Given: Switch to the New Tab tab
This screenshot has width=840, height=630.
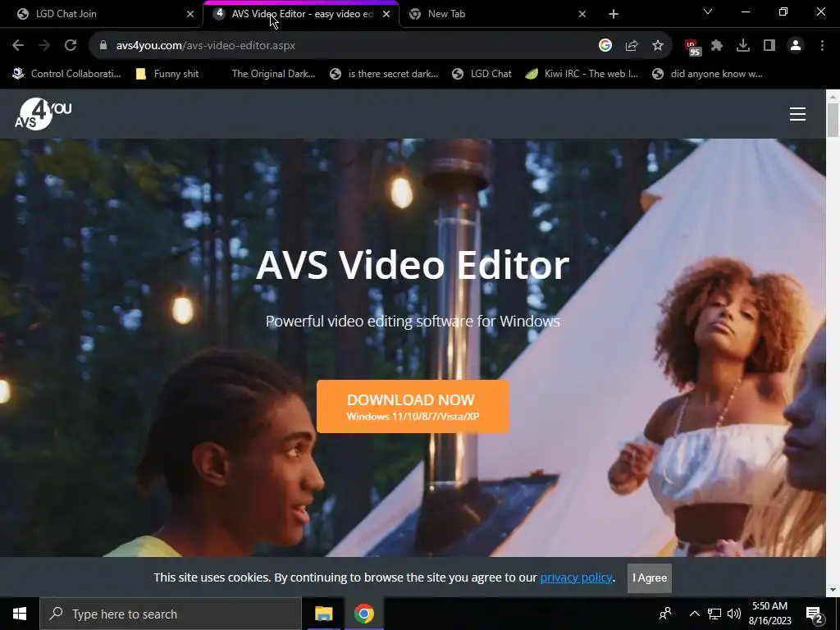Looking at the screenshot, I should tap(496, 14).
